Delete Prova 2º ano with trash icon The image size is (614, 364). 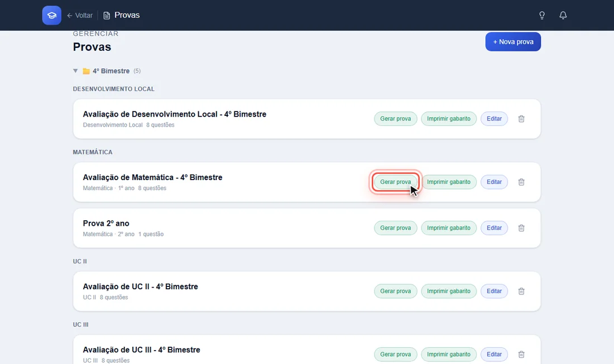pyautogui.click(x=521, y=228)
